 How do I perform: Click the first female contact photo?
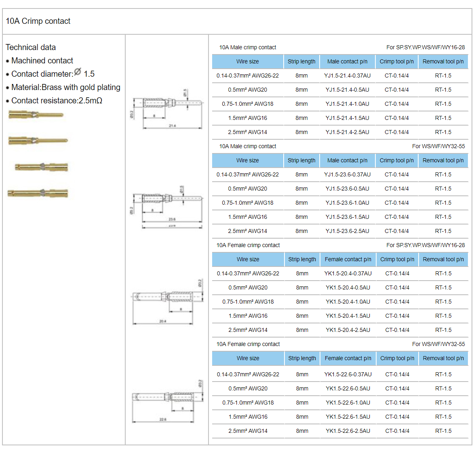click(41, 167)
